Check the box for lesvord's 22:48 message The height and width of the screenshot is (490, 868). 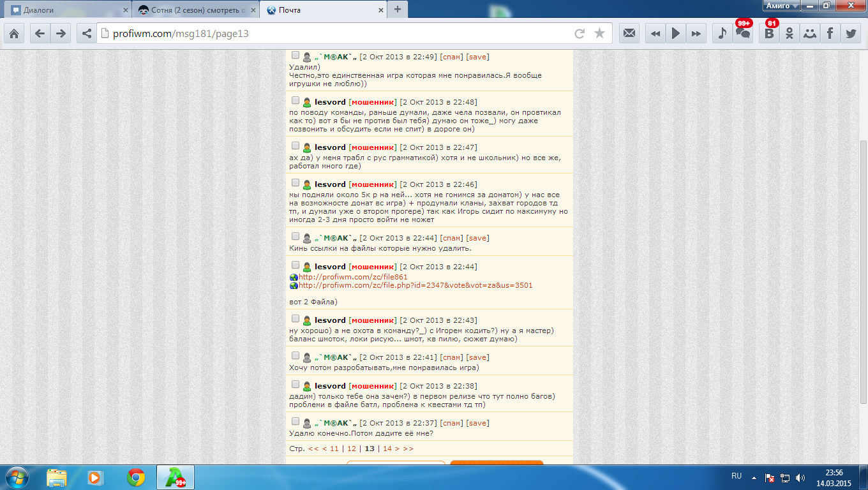(296, 101)
